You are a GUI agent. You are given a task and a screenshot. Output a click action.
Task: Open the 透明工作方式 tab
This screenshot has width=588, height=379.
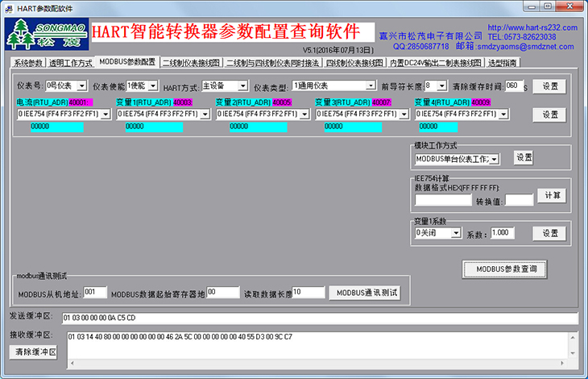point(70,63)
